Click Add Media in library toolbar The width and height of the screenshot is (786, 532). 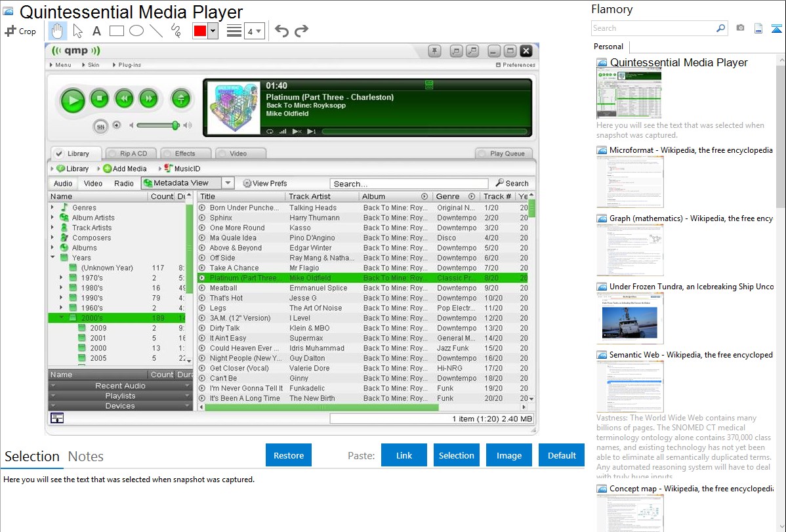tap(125, 169)
